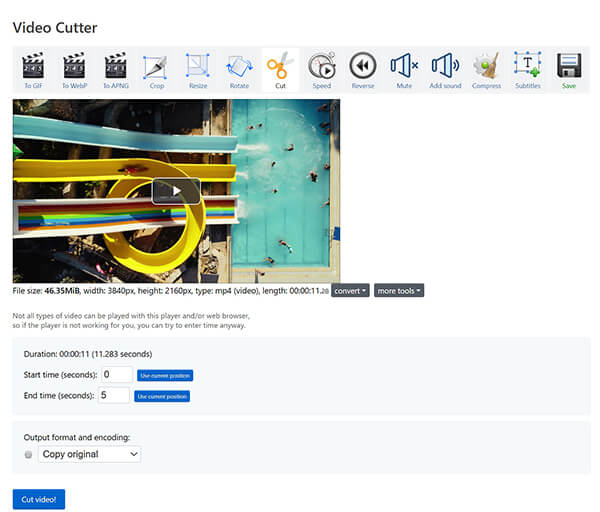Viewport: 600px width, 512px height.
Task: Choose the Mute audio tool
Action: tap(404, 70)
